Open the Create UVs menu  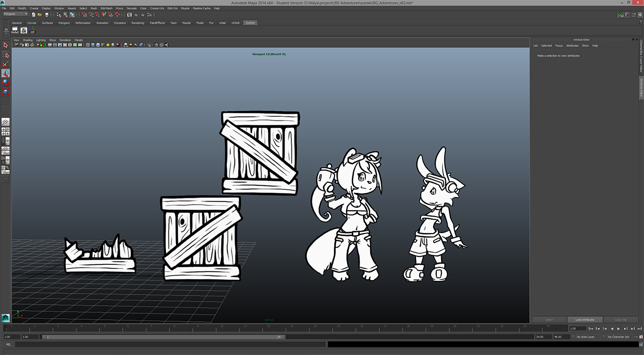pyautogui.click(x=157, y=9)
